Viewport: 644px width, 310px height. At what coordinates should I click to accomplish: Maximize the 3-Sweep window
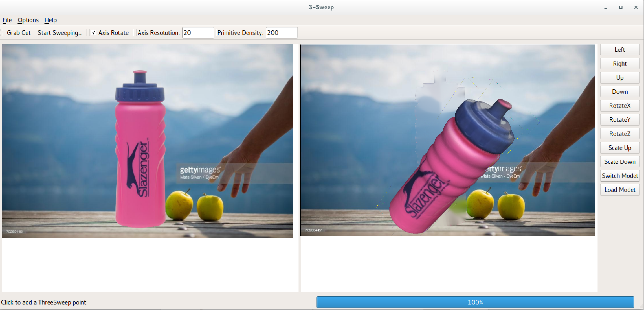(621, 7)
